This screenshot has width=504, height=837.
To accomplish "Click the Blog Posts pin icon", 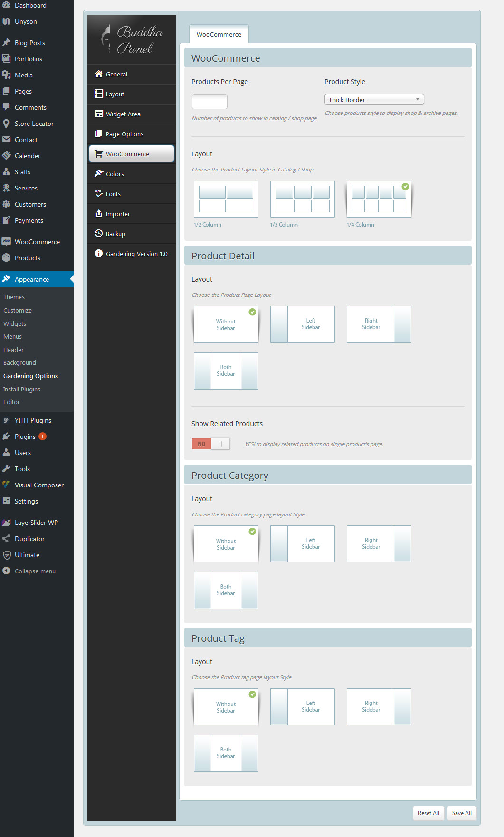I will click(6, 43).
